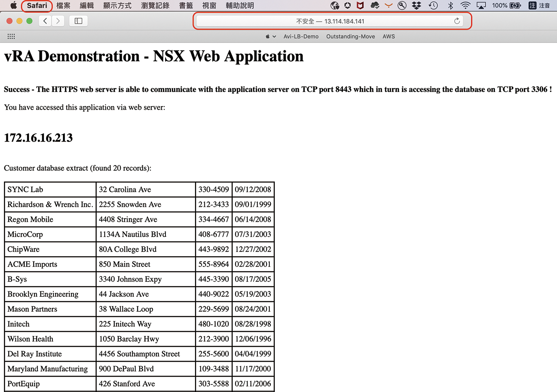Click the battery status icon
Viewport: 557px width, 392px height.
pyautogui.click(x=515, y=6)
